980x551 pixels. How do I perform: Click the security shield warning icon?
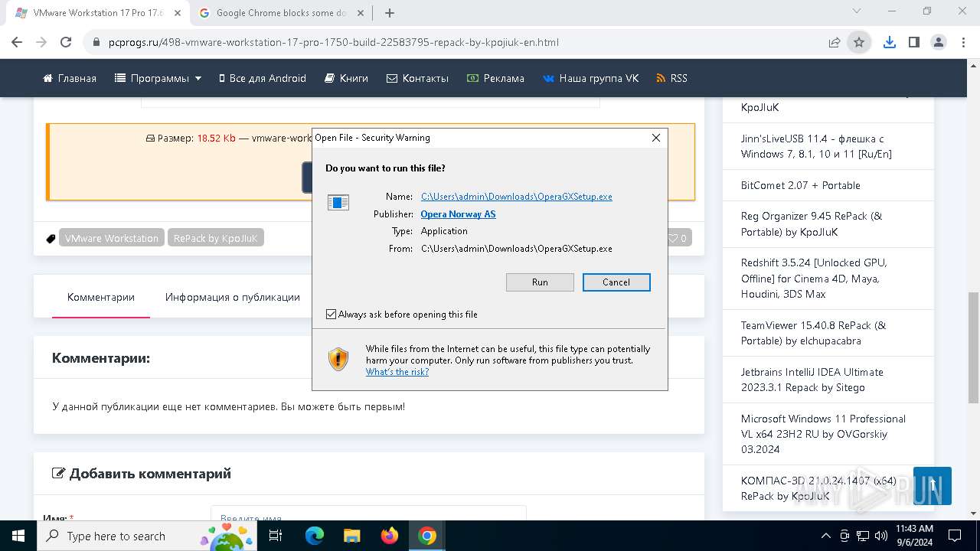click(x=338, y=359)
